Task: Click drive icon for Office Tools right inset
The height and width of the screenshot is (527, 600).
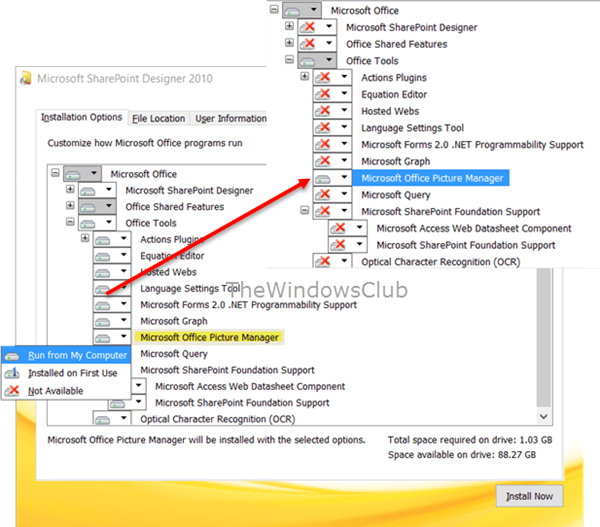Action: 308,61
